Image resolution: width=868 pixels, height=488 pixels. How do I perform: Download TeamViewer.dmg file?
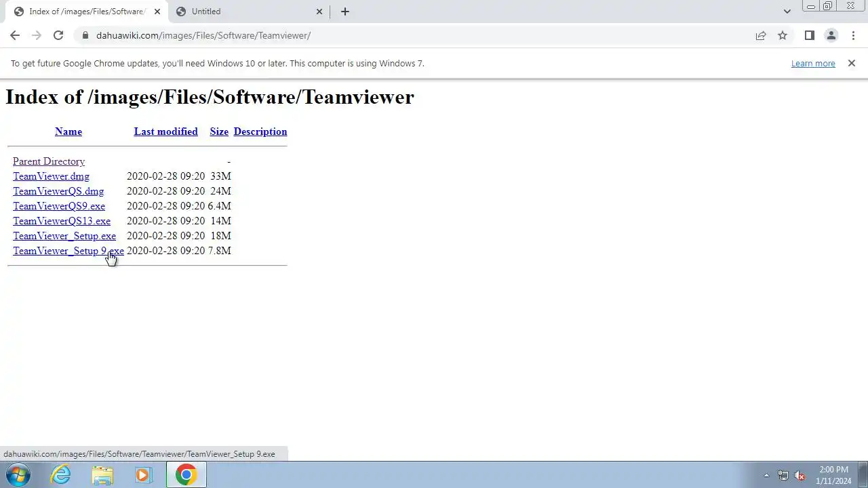pos(51,176)
